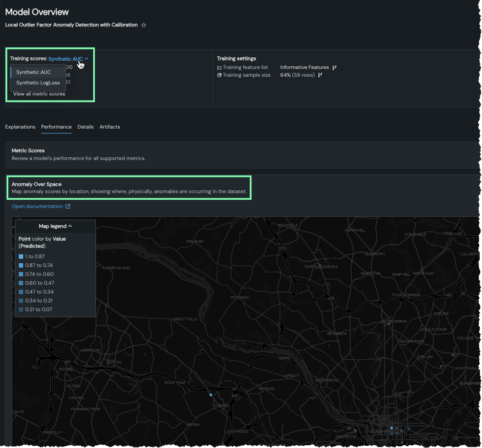
Task: Expand the Metric Scores section
Action: (x=28, y=151)
